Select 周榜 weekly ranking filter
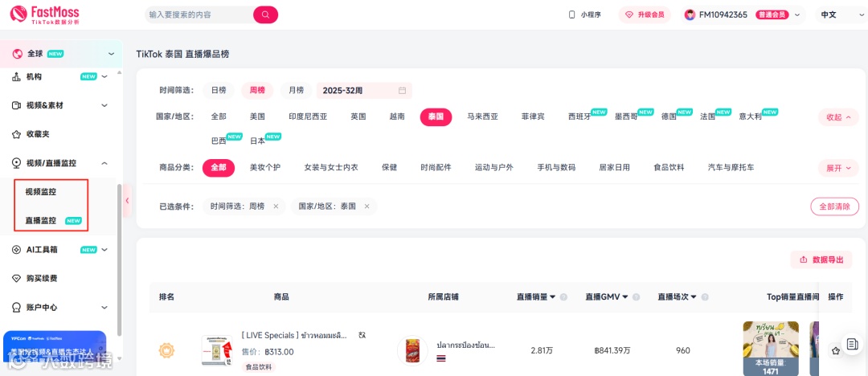This screenshot has width=868, height=376. (x=257, y=90)
